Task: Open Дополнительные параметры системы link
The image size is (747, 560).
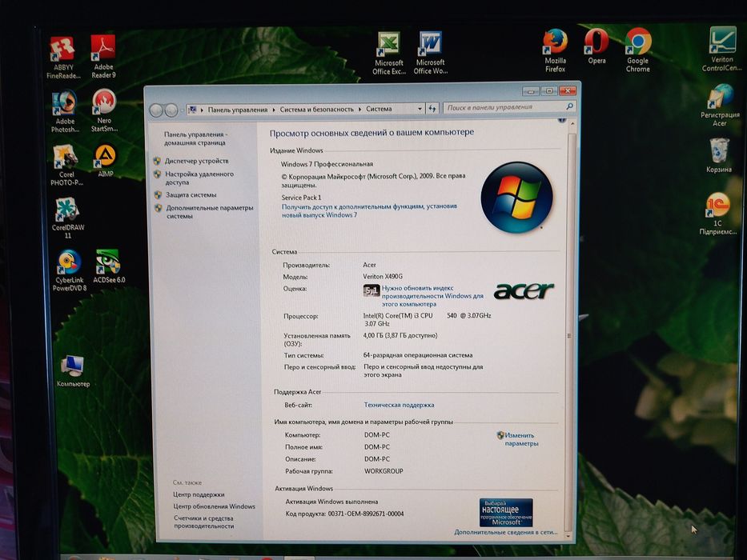Action: pos(210,212)
